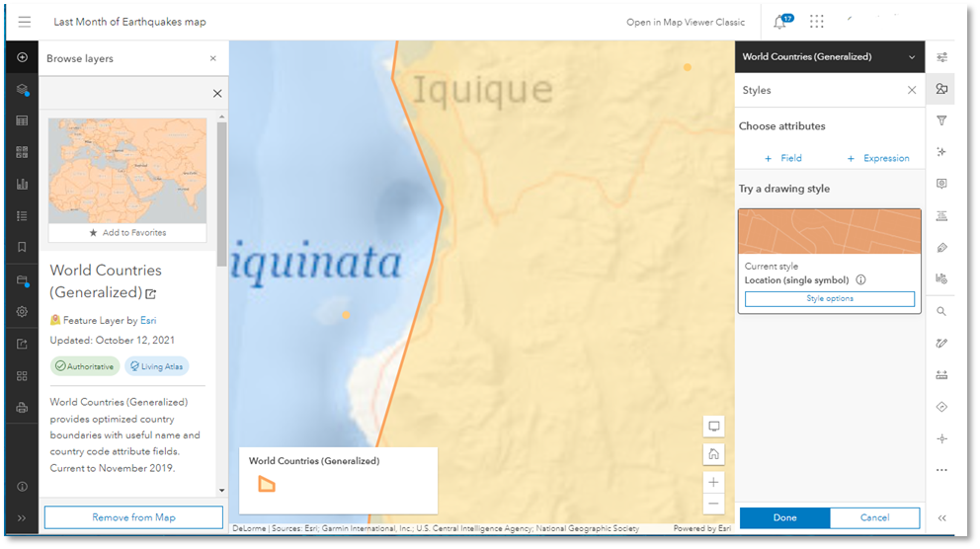Zoom in on the map
Image resolution: width=980 pixels, height=549 pixels.
pyautogui.click(x=713, y=482)
